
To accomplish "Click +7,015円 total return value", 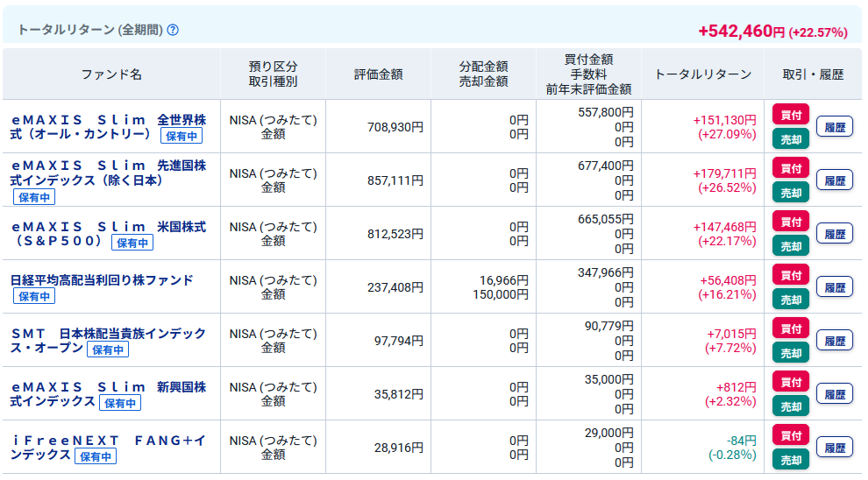I will (x=731, y=334).
